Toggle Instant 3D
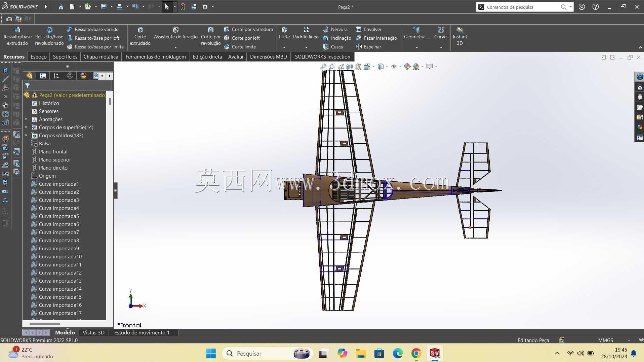 (460, 36)
